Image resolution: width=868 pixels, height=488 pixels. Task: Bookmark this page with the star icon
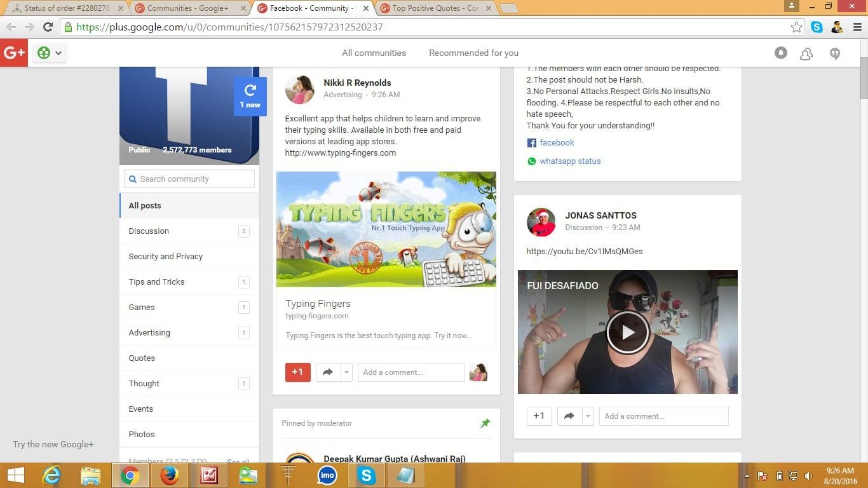796,27
